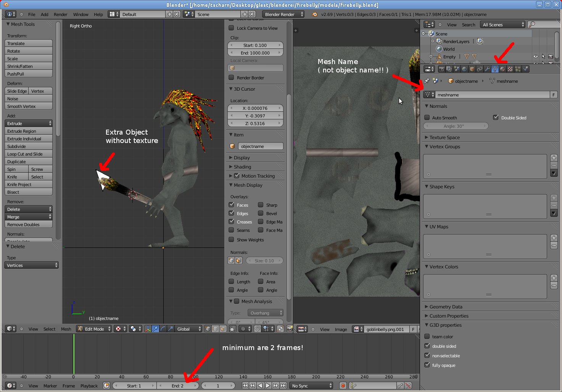
Task: Enable the translate manipulator arrow icon
Action: pos(155,329)
